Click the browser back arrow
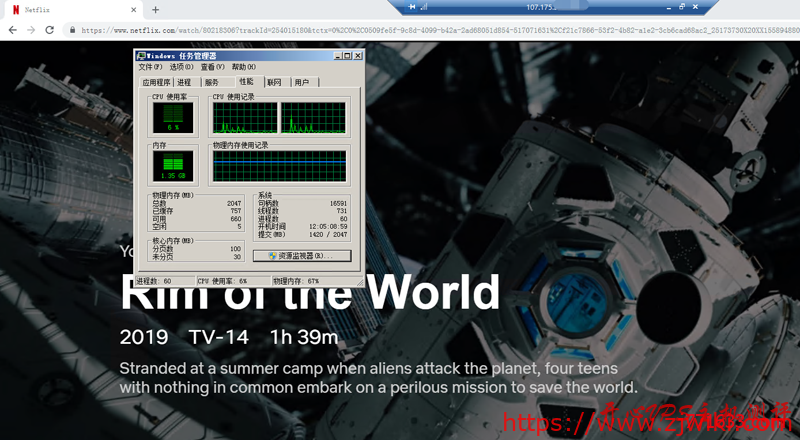 [x=11, y=30]
